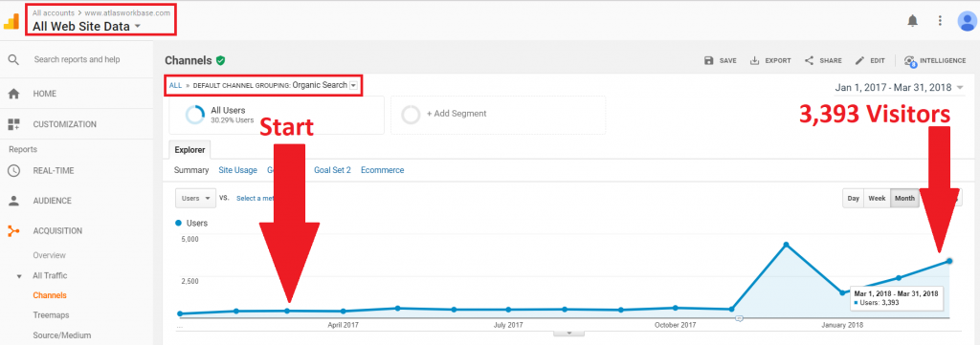
Task: Click the Google Analytics logo
Action: tap(11, 21)
